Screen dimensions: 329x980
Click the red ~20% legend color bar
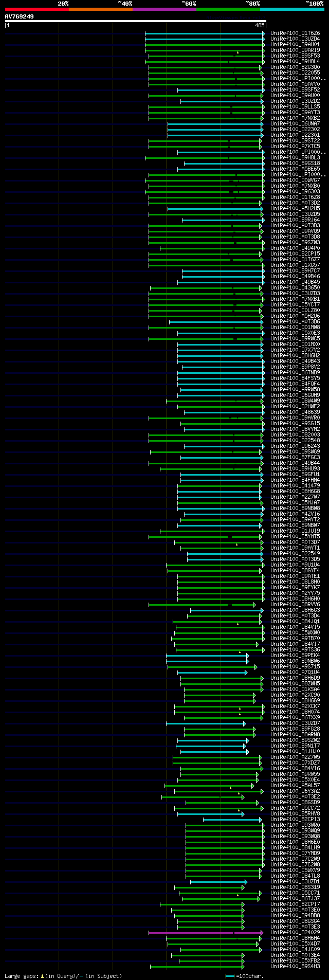click(x=36, y=9)
